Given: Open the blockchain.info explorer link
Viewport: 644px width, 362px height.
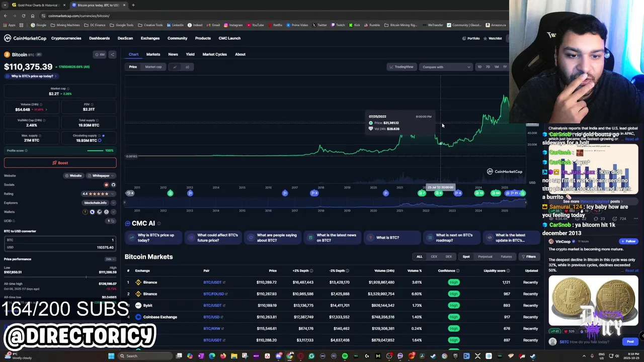Looking at the screenshot, I should (96, 203).
